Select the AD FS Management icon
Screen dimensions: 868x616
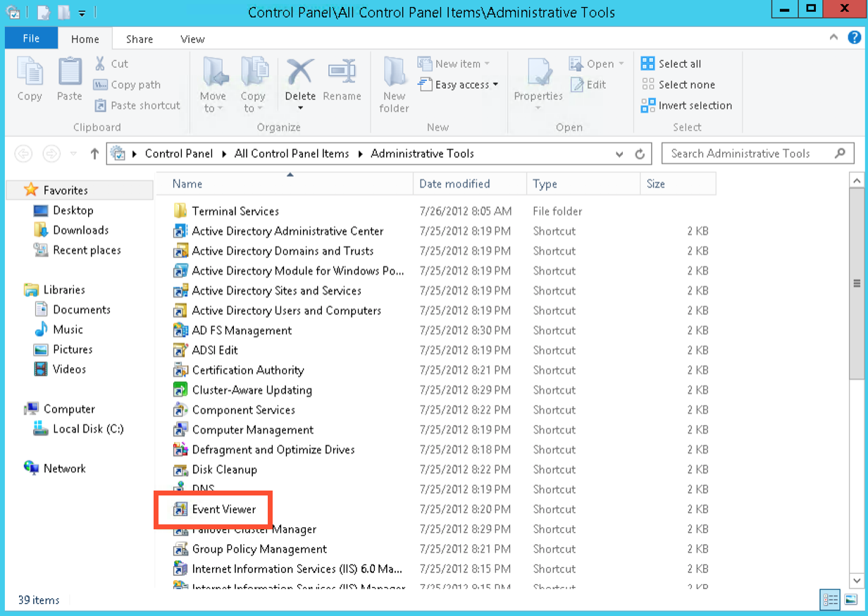(180, 330)
